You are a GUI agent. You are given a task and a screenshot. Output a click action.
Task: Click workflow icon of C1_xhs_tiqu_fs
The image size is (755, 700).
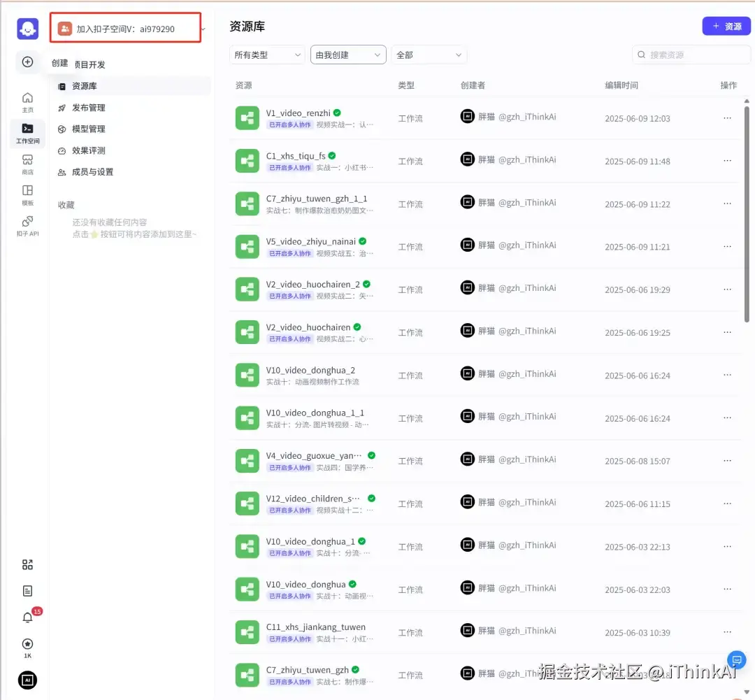[x=247, y=162]
